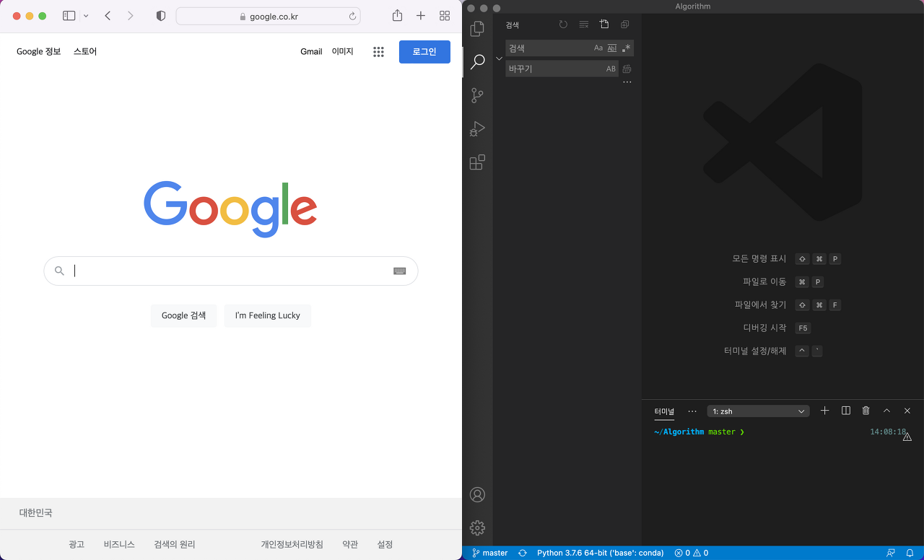Clear the search results list
924x560 pixels.
coord(584,25)
